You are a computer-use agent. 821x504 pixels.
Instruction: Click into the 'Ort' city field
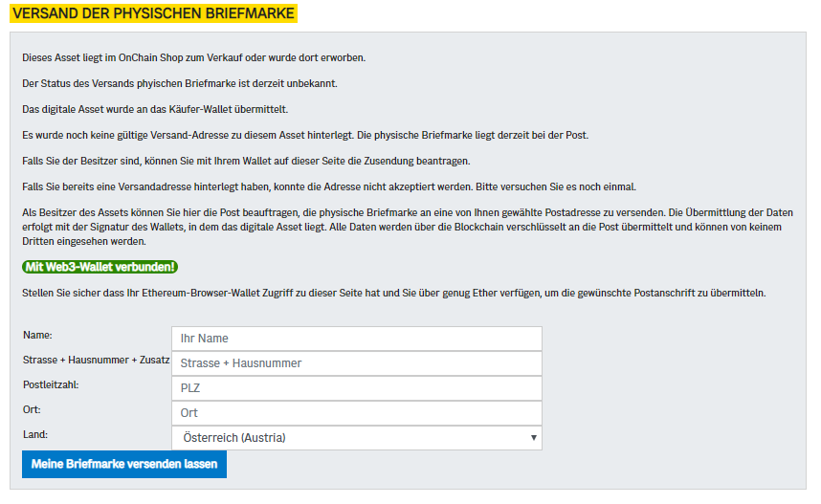tap(357, 413)
